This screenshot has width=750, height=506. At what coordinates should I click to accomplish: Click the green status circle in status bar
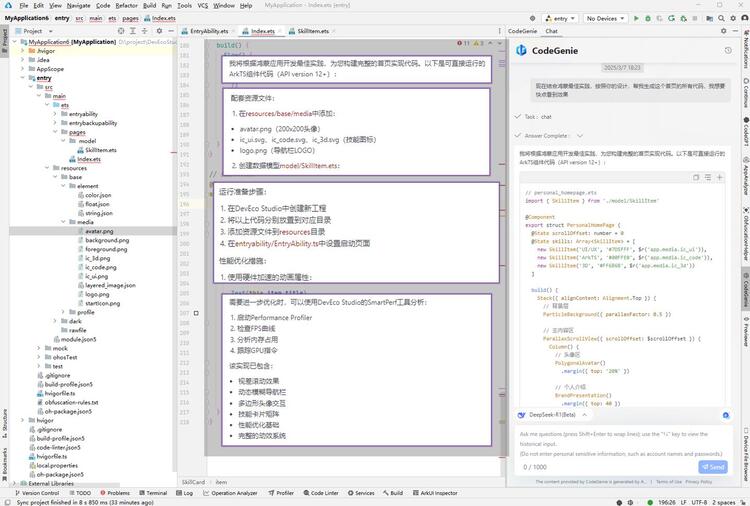650,502
